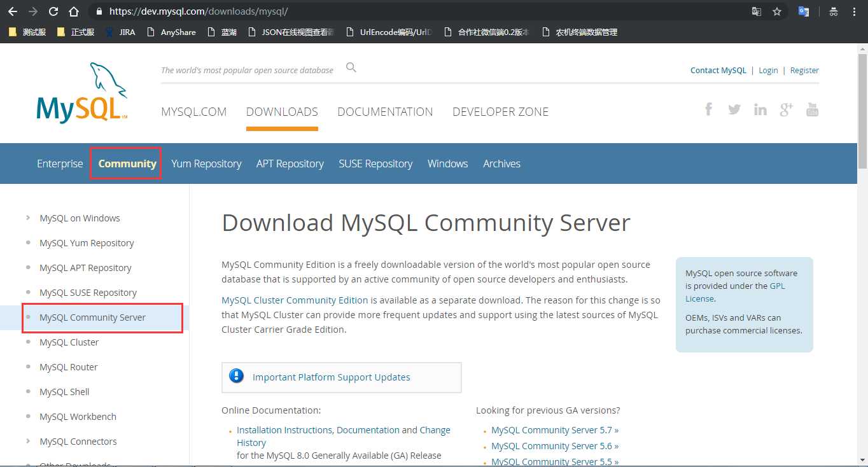Click the Login link
This screenshot has height=467, width=868.
coord(768,70)
